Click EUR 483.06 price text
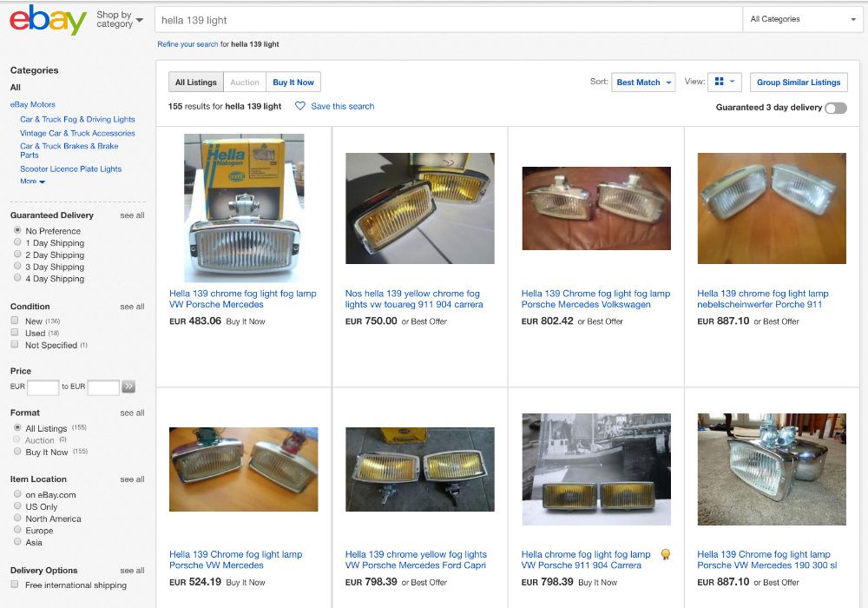This screenshot has width=868, height=608. [194, 321]
